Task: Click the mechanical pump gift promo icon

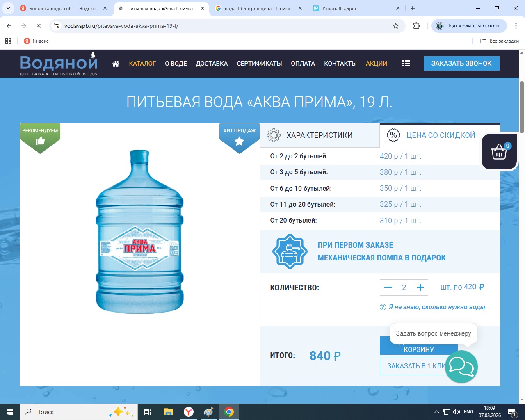Action: (290, 251)
